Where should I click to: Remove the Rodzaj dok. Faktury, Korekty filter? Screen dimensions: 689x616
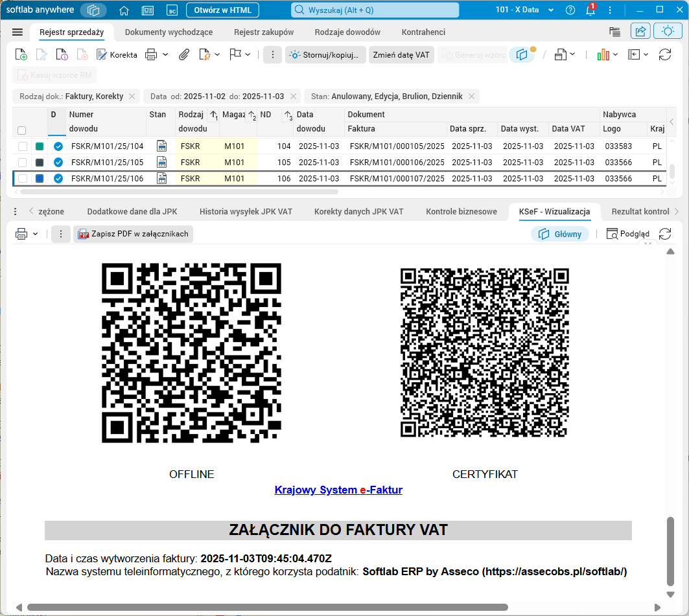tap(132, 96)
